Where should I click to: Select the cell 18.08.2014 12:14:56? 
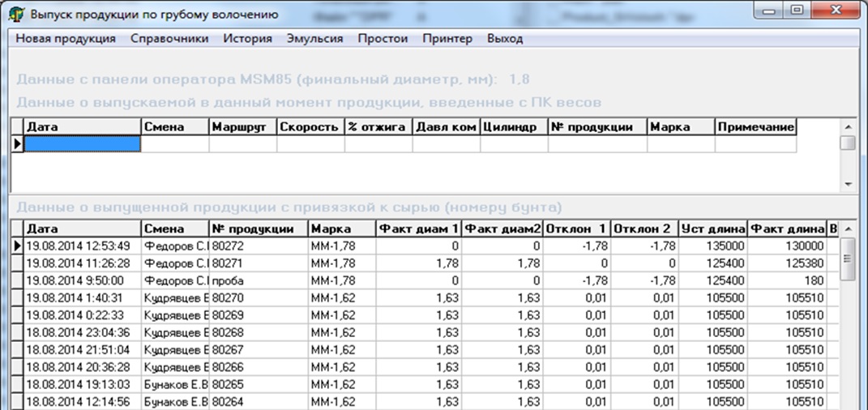[x=83, y=402]
